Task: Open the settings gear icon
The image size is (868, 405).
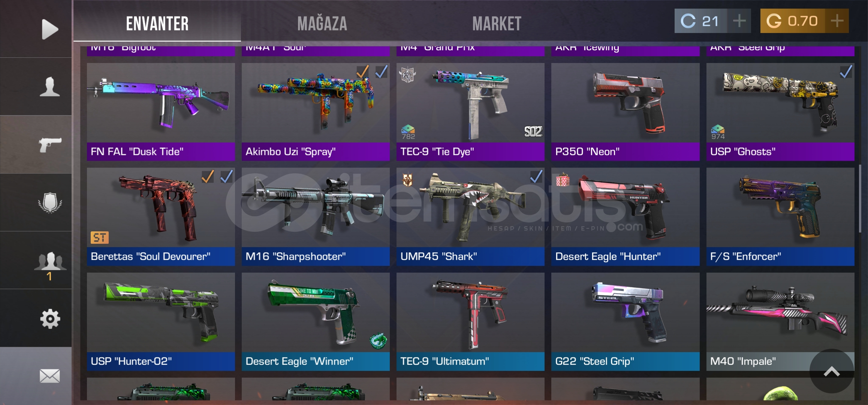Action: pyautogui.click(x=50, y=319)
